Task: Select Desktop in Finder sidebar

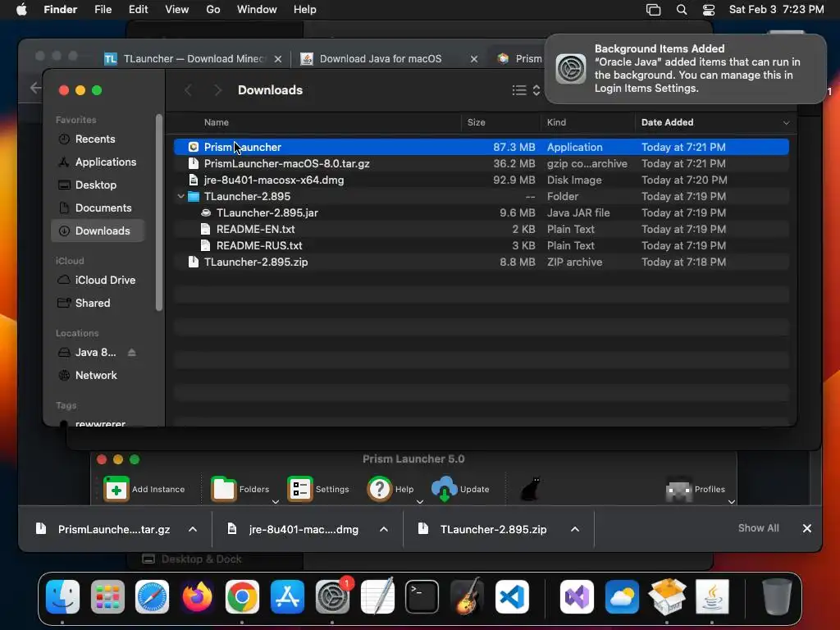Action: click(x=98, y=185)
